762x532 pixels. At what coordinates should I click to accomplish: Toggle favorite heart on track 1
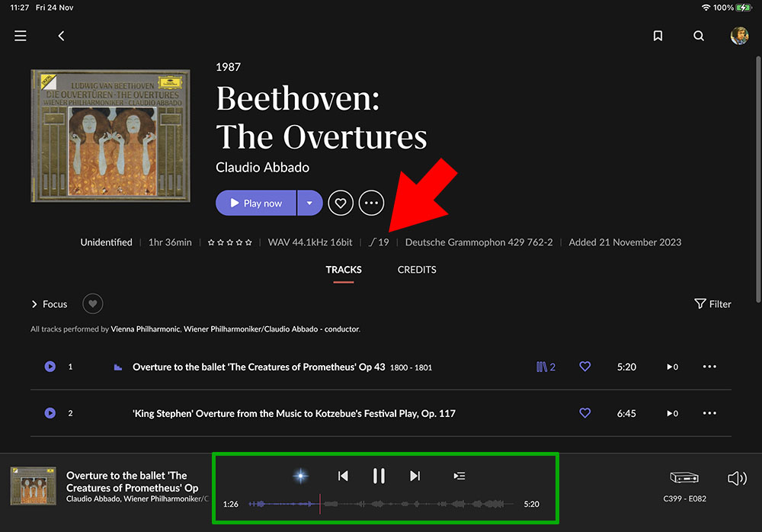click(585, 367)
